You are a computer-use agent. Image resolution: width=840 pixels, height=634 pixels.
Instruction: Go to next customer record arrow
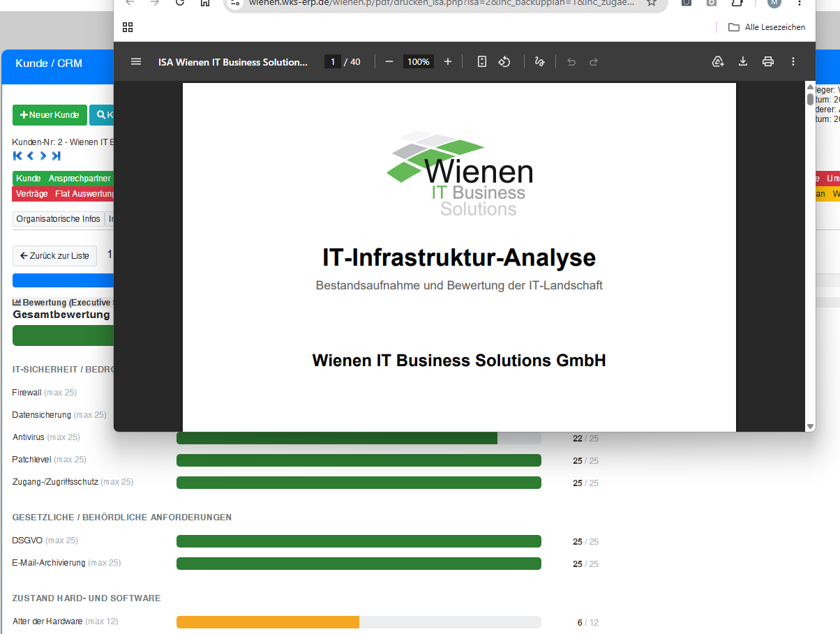[x=43, y=156]
